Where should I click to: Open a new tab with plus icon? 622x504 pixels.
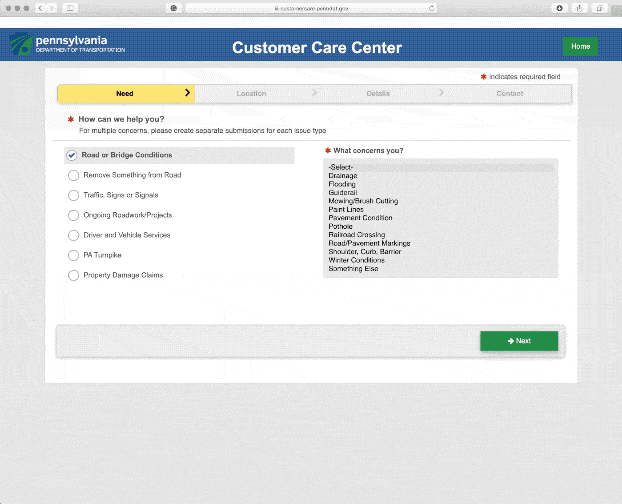pos(614,8)
